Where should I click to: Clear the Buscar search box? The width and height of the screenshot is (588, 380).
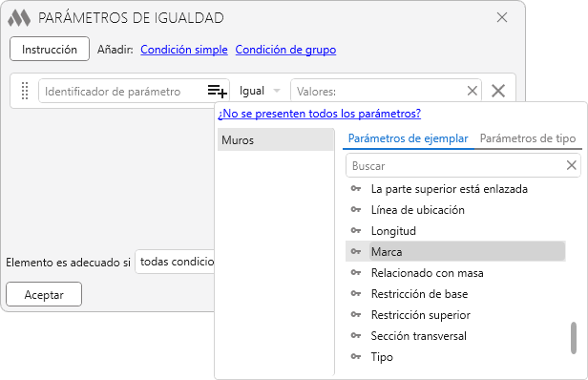(x=571, y=165)
